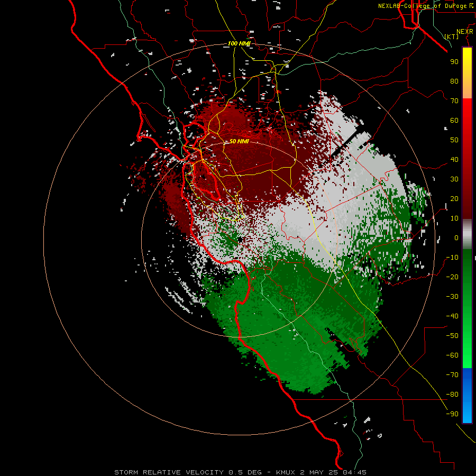Click the gray zero segment of color bar

coord(467,235)
